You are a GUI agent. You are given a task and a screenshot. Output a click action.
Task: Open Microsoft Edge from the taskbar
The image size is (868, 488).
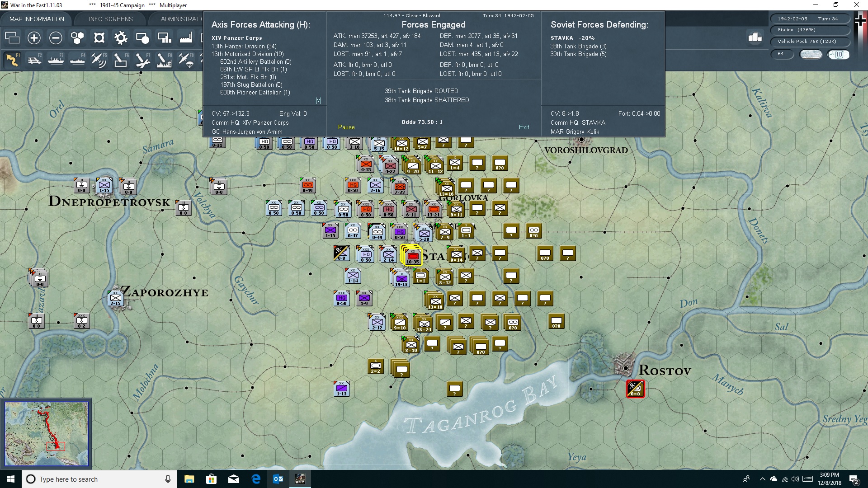tap(256, 479)
